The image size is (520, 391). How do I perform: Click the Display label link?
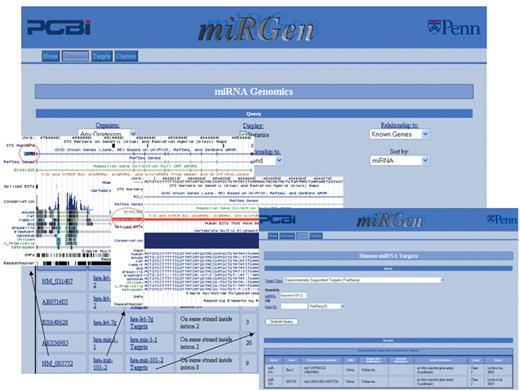pos(253,126)
